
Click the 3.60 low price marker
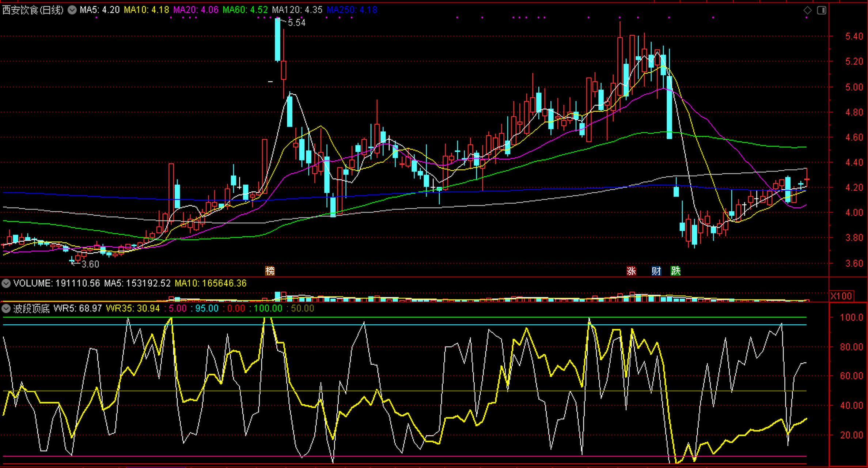point(90,264)
